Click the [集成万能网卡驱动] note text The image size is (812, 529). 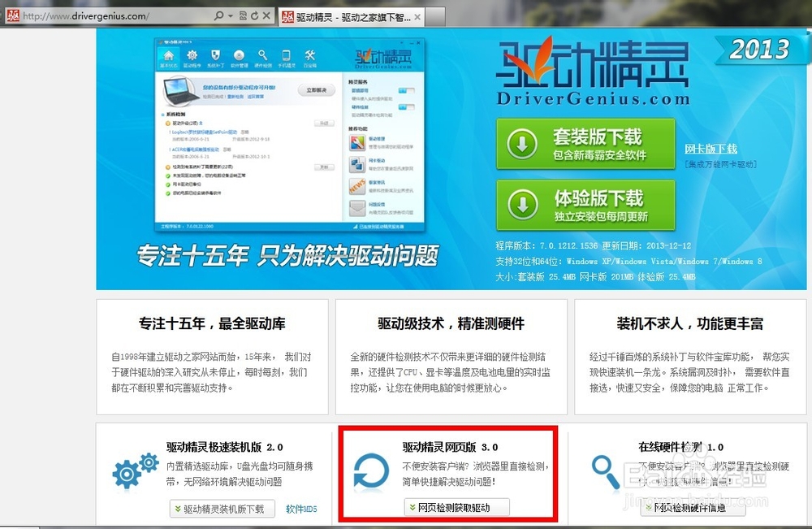click(720, 164)
